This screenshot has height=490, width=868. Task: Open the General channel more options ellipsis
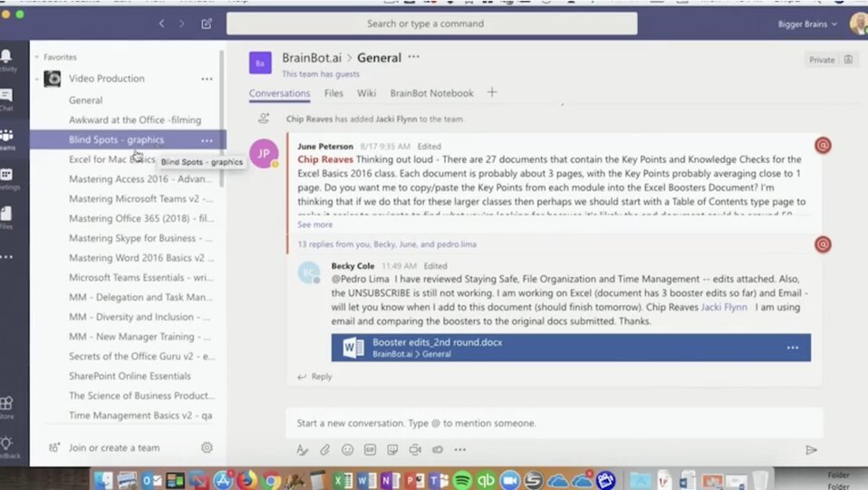pos(413,57)
